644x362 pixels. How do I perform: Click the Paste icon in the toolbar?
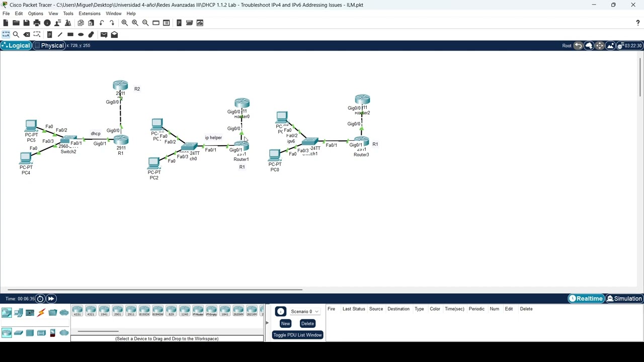pyautogui.click(x=91, y=23)
